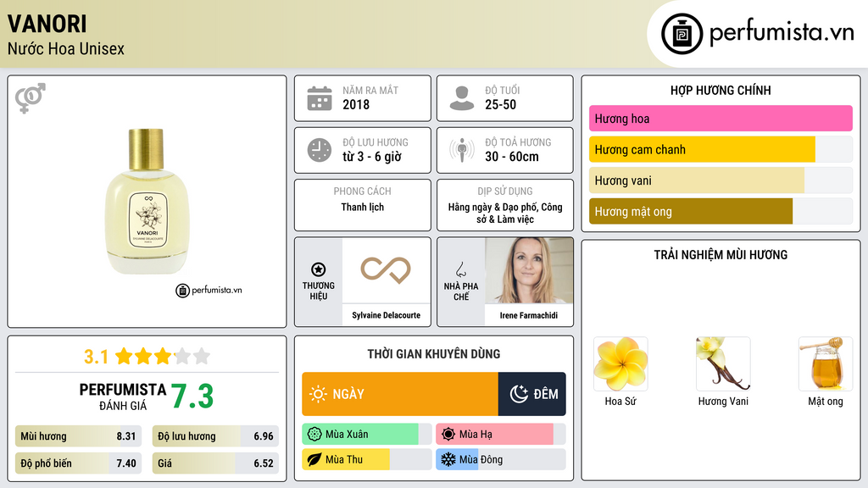Click the dark Đêm nighttime segment
This screenshot has width=868, height=488.
[x=532, y=394]
